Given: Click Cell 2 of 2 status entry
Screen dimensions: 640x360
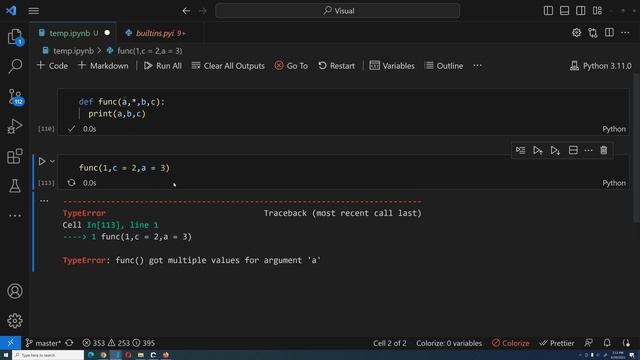Looking at the screenshot, I should pyautogui.click(x=389, y=343).
